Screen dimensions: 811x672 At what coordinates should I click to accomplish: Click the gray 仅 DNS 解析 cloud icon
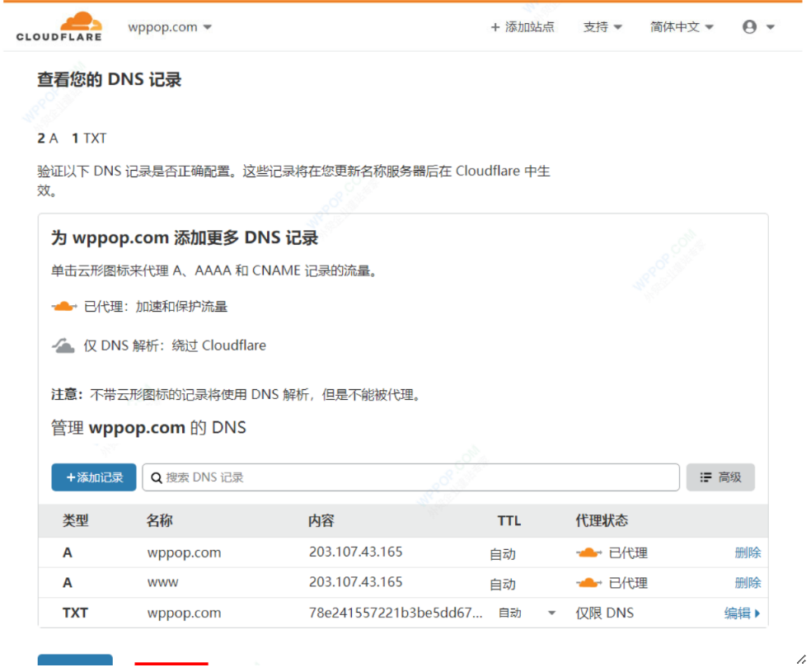click(x=63, y=345)
